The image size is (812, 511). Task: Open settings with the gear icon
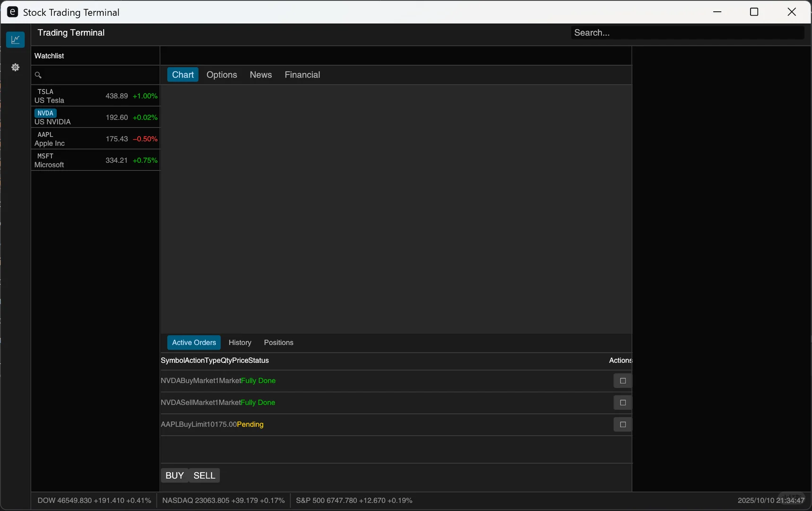click(x=15, y=68)
